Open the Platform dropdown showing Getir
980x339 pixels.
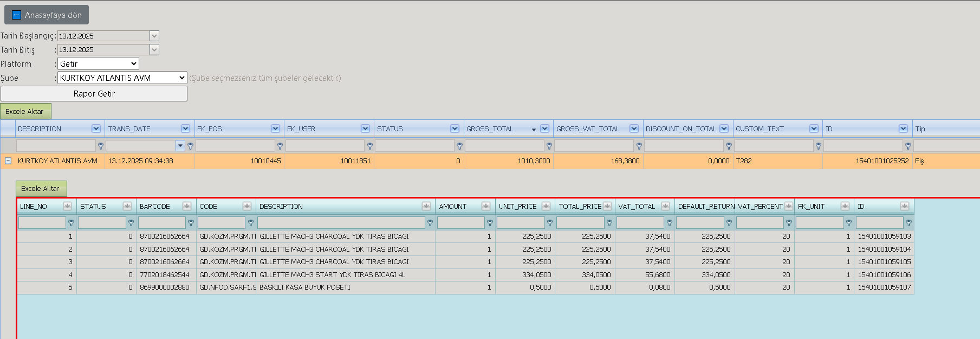tap(98, 64)
